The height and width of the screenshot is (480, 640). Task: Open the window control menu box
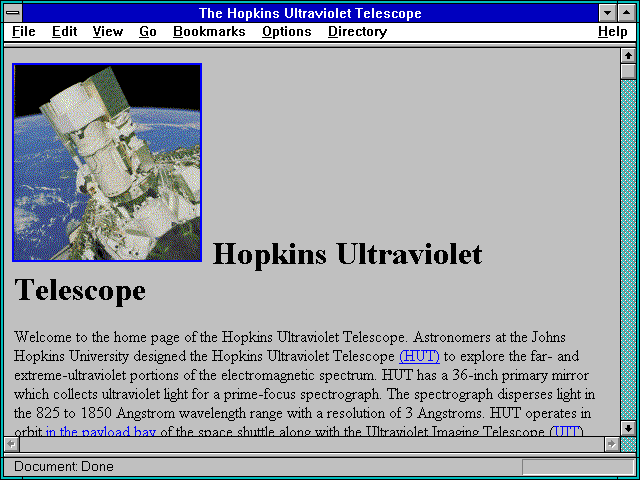[x=13, y=13]
